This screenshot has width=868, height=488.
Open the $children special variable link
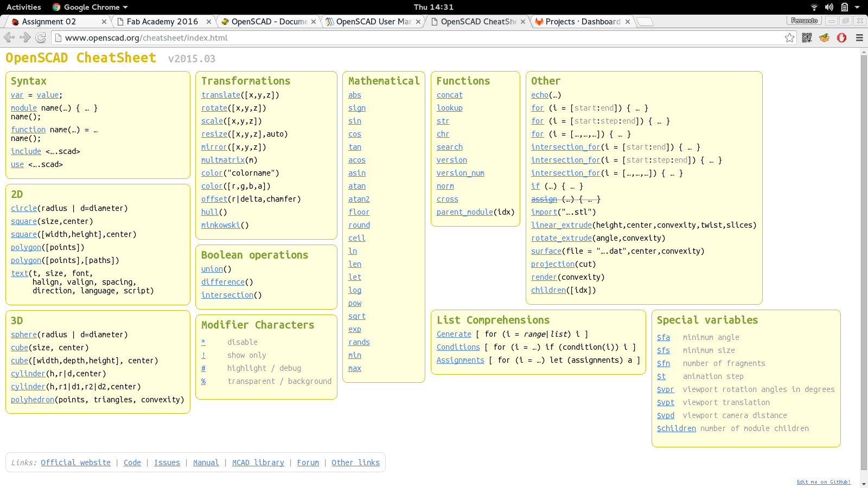click(676, 428)
